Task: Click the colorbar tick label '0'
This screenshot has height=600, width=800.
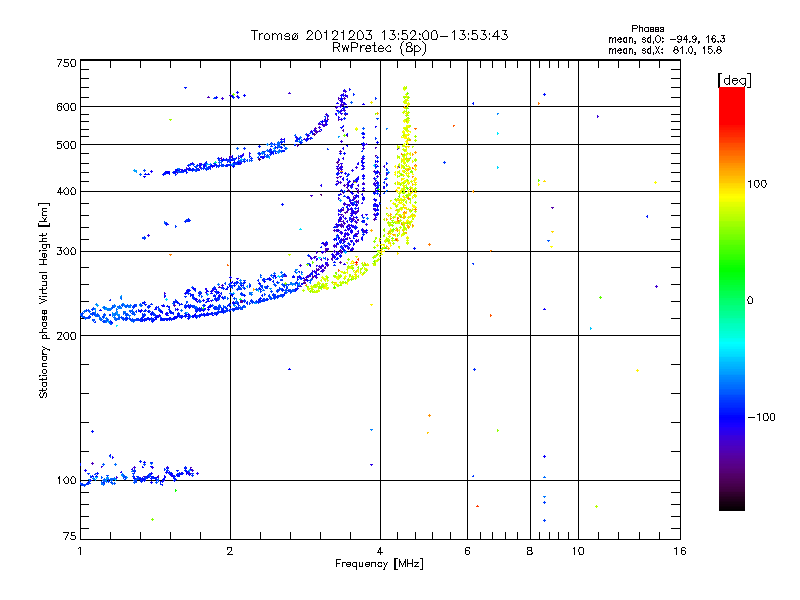Action: click(750, 301)
